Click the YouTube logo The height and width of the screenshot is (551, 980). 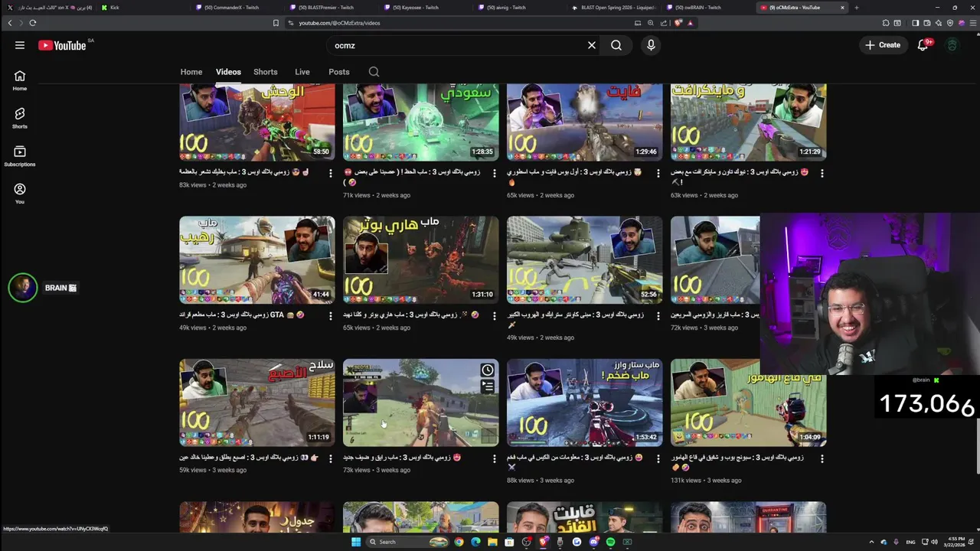tap(62, 45)
